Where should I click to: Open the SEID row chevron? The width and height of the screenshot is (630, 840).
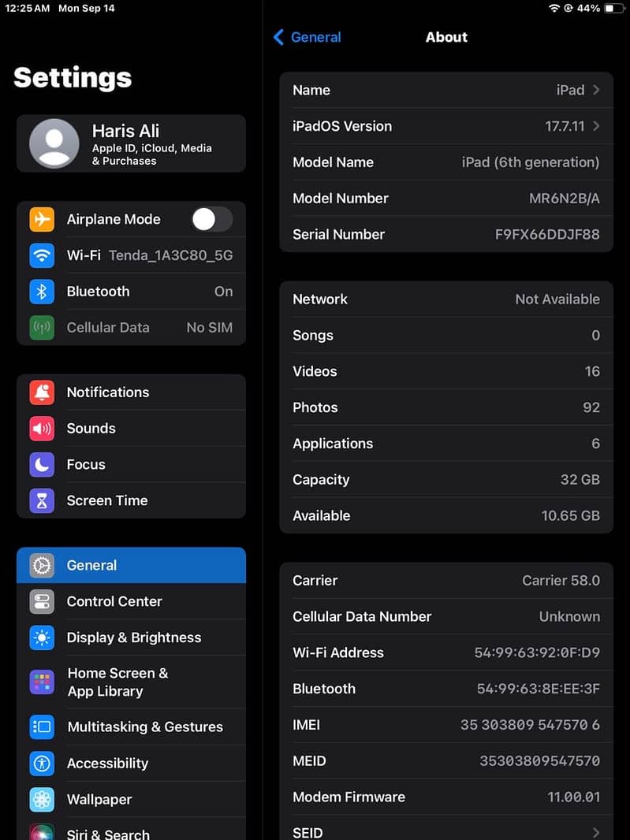point(595,832)
